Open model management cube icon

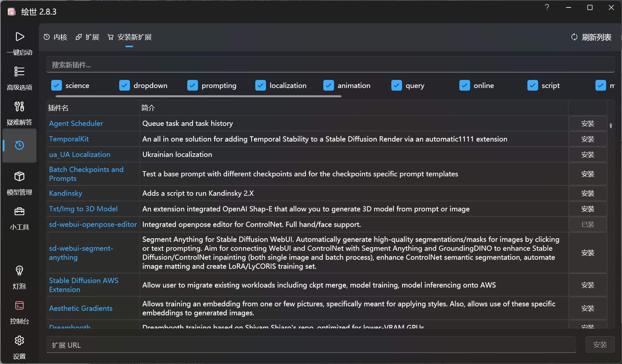pos(19,176)
